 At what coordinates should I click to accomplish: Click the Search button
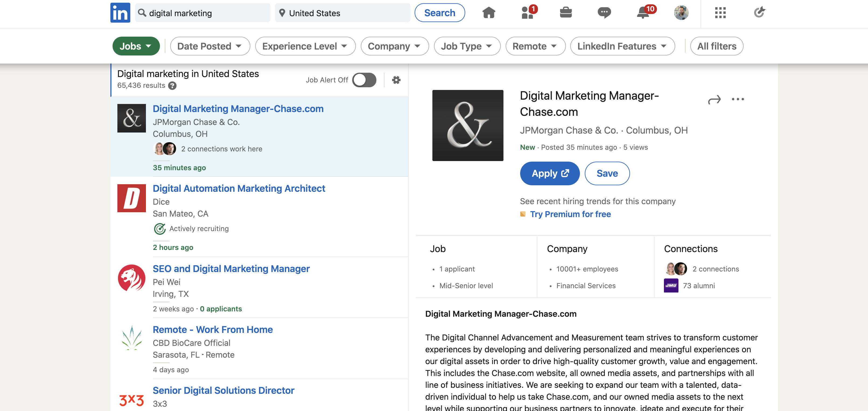439,13
